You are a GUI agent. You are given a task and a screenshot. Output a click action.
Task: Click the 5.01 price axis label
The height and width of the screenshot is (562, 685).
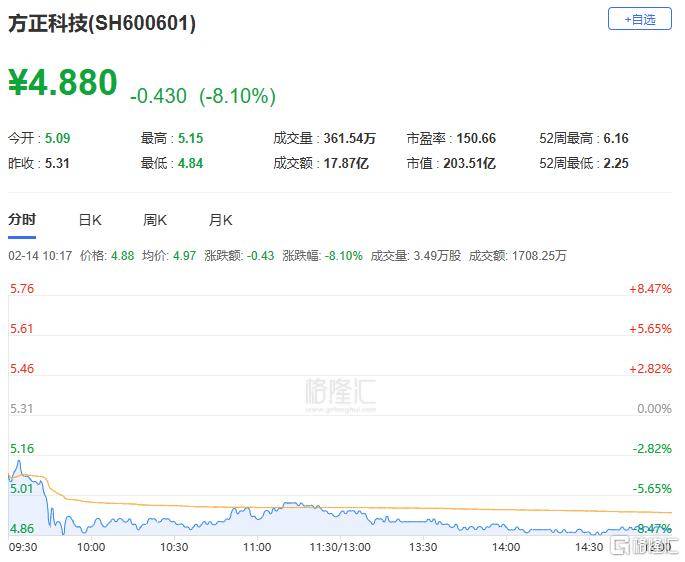(x=22, y=489)
